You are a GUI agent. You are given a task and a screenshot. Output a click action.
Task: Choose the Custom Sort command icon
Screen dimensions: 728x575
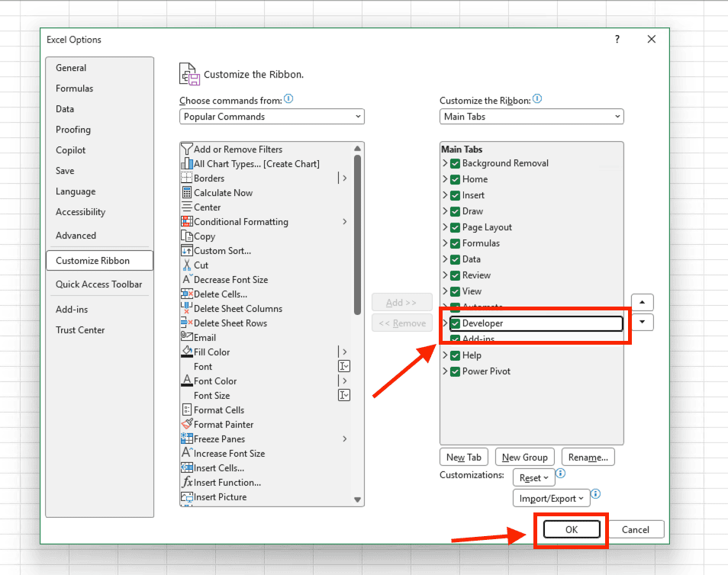point(187,251)
